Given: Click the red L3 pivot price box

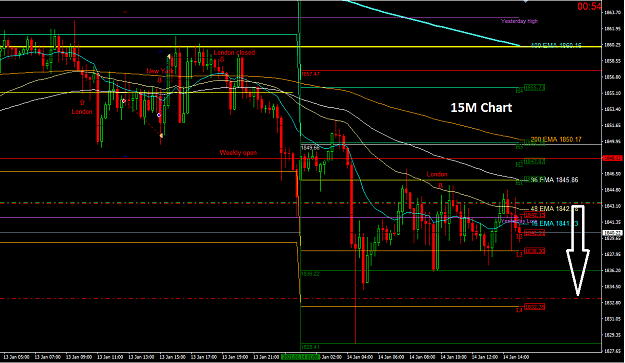Looking at the screenshot, I should (x=534, y=251).
